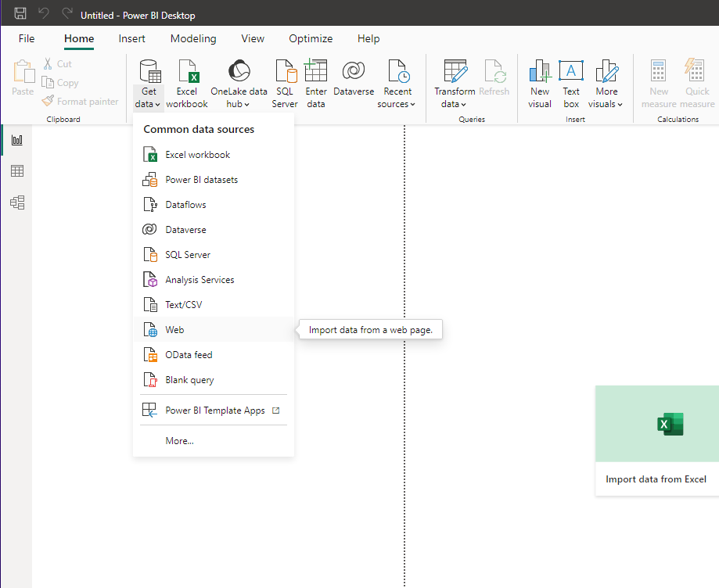Switch to the Insert ribbon tab
The image size is (719, 588).
point(131,38)
